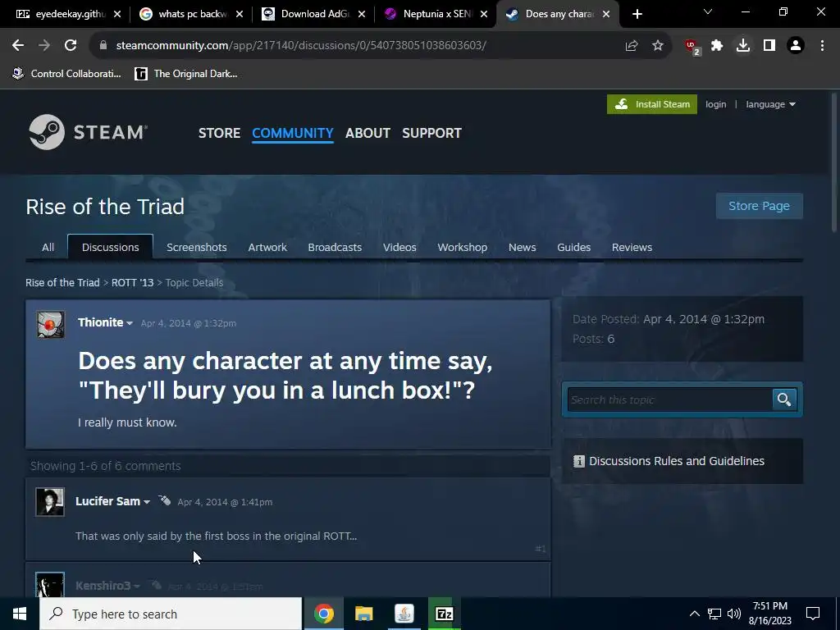The height and width of the screenshot is (630, 840).
Task: Open the volume tray icon
Action: (x=734, y=614)
